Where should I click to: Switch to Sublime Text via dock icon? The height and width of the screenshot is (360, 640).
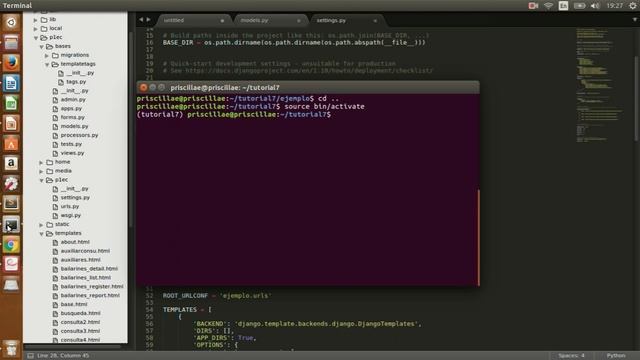[x=11, y=203]
